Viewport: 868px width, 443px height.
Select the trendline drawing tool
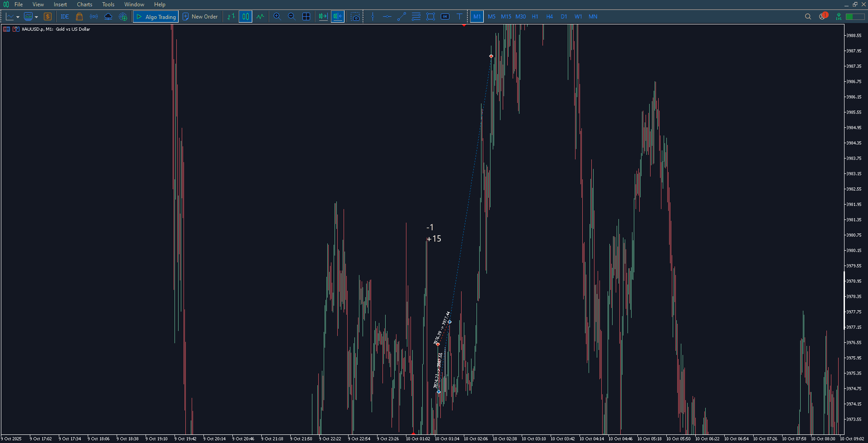pos(401,17)
